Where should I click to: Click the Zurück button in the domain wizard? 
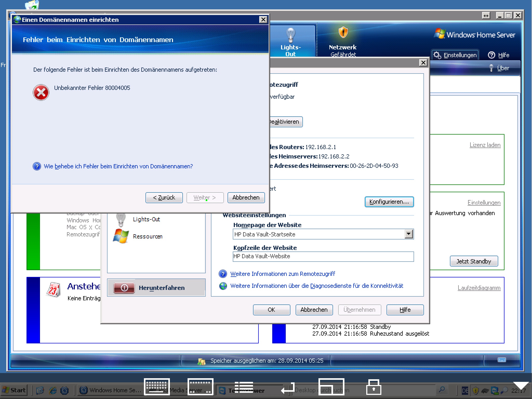164,197
